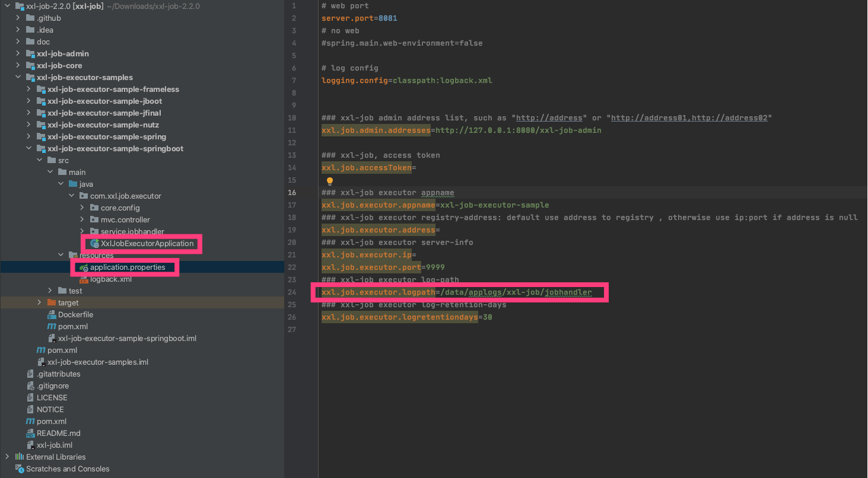Viewport: 868px width, 478px height.
Task: Click the xxl-job-executor-sample-springboot.iml file icon
Action: coord(52,339)
